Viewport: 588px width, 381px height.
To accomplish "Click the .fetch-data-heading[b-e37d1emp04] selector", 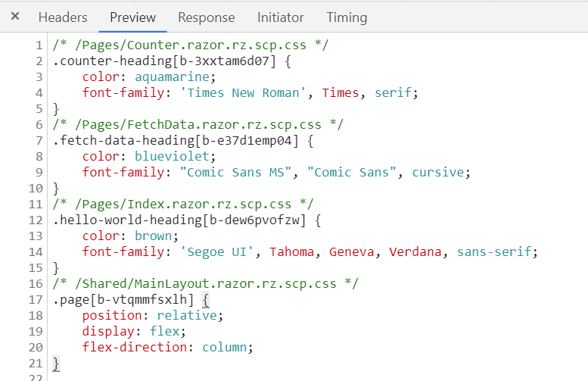I will [176, 140].
